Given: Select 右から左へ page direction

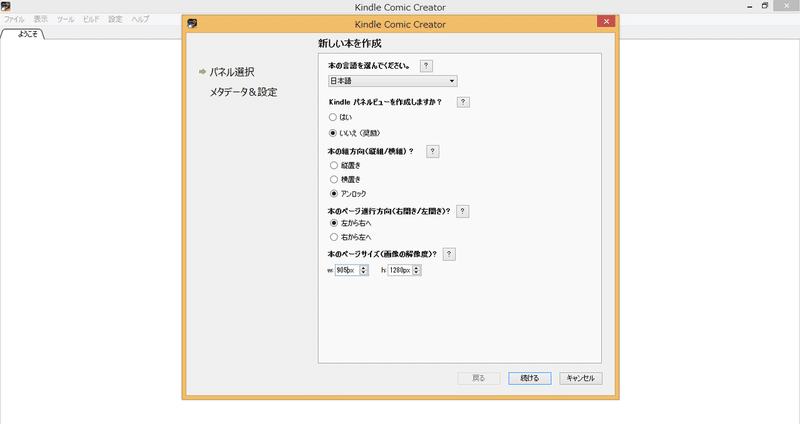Looking at the screenshot, I should click(x=334, y=237).
